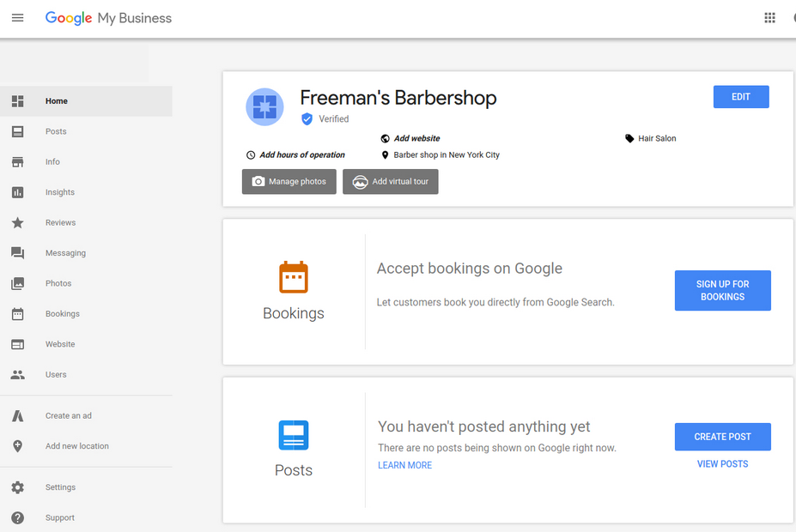Open the Google apps grid

[769, 18]
